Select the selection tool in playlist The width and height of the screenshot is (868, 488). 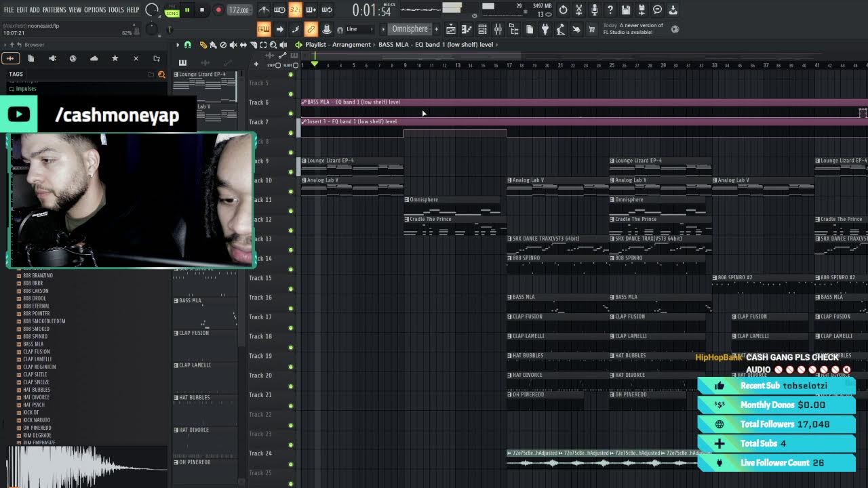click(x=264, y=45)
